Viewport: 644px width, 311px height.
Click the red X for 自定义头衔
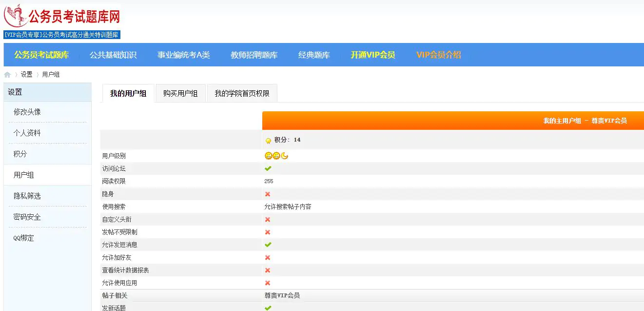(x=268, y=219)
